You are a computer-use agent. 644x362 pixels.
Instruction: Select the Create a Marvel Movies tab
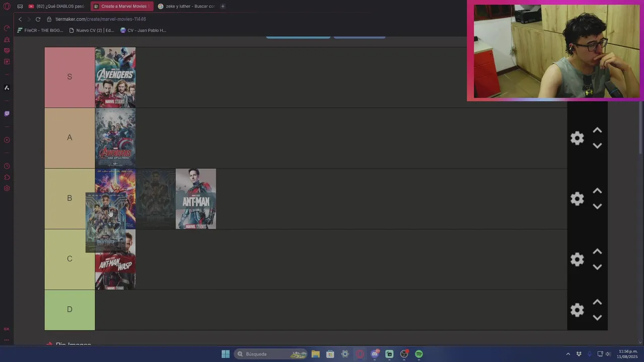point(122,6)
